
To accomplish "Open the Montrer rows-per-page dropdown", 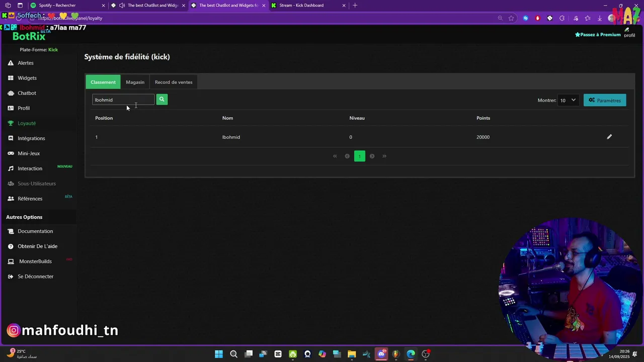I will 568,100.
